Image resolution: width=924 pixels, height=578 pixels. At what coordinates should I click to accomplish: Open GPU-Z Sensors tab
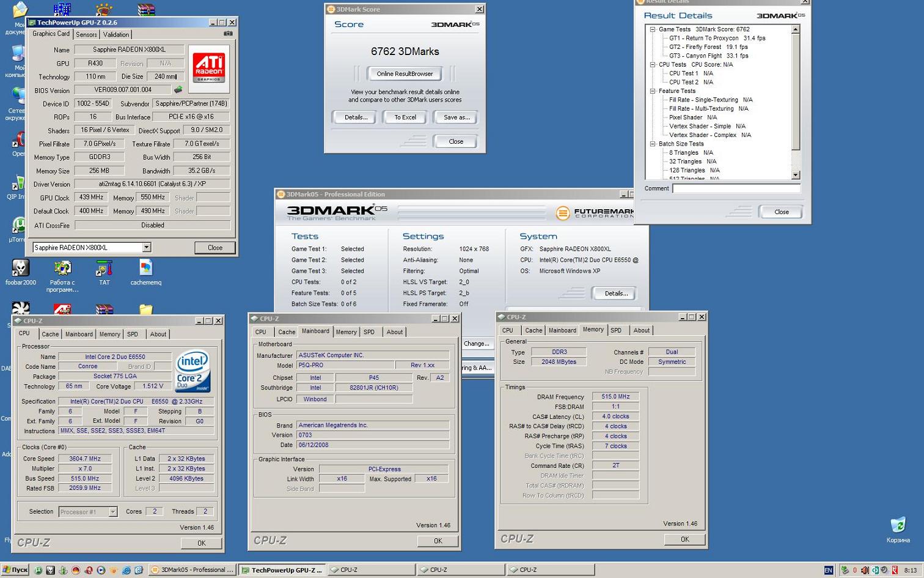click(x=86, y=35)
